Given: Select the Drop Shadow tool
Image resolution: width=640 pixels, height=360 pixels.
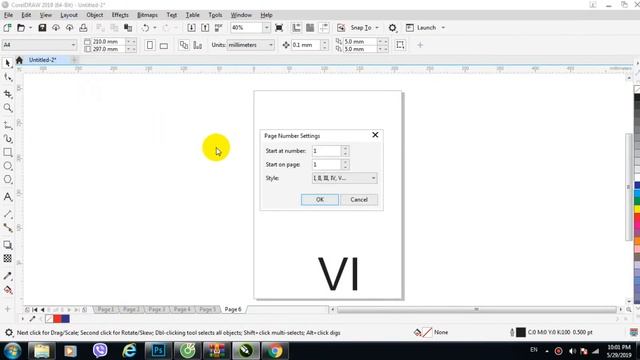Looking at the screenshot, I should coord(7,244).
